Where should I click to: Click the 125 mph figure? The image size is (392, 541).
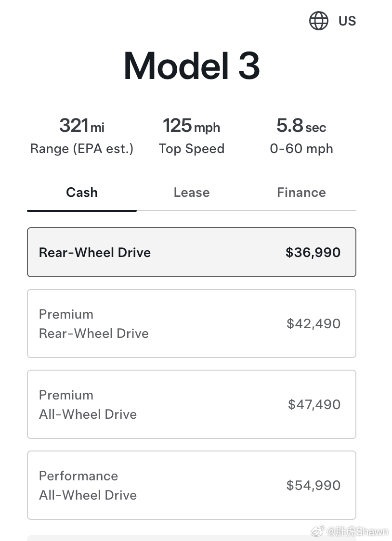(192, 126)
